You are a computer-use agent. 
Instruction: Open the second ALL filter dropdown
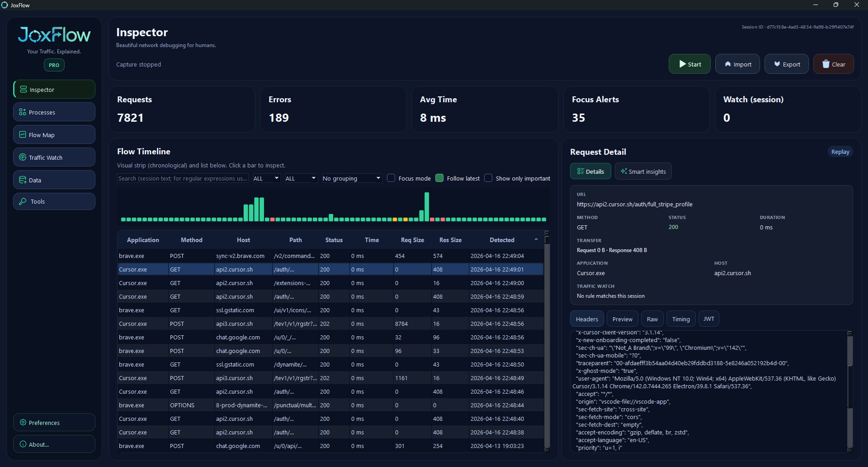pos(301,178)
